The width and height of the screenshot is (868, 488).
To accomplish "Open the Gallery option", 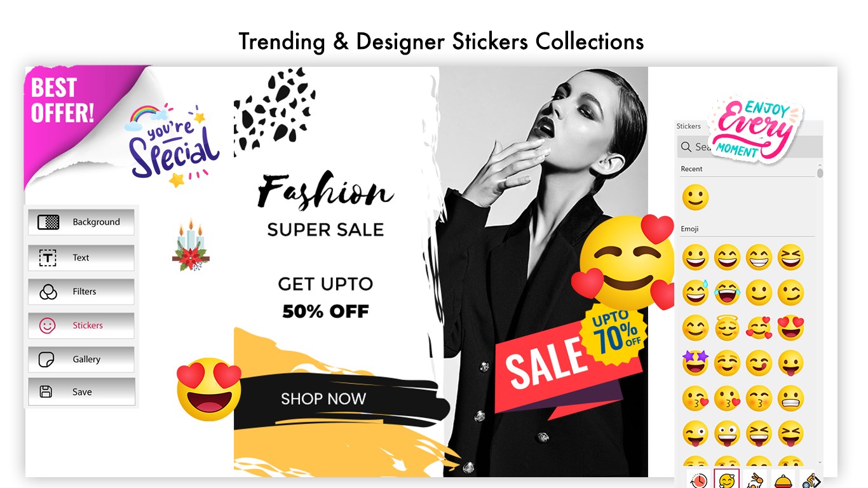I will point(81,359).
